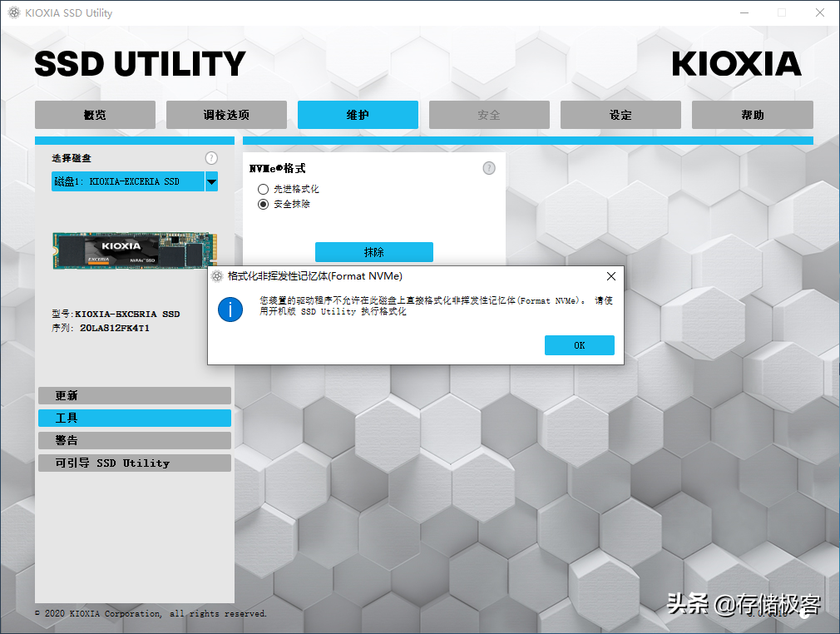Screen dimensions: 840x634
Task: Click the KIOXIA SSD product image
Action: (135, 250)
